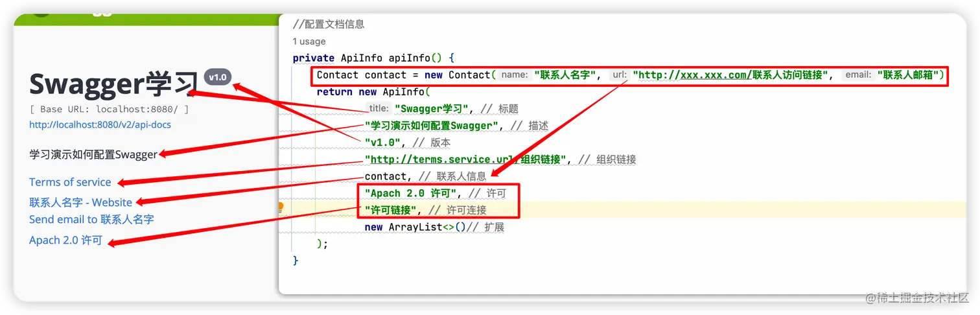
Task: Click the //配置文档信息 comment line
Action: point(329,25)
